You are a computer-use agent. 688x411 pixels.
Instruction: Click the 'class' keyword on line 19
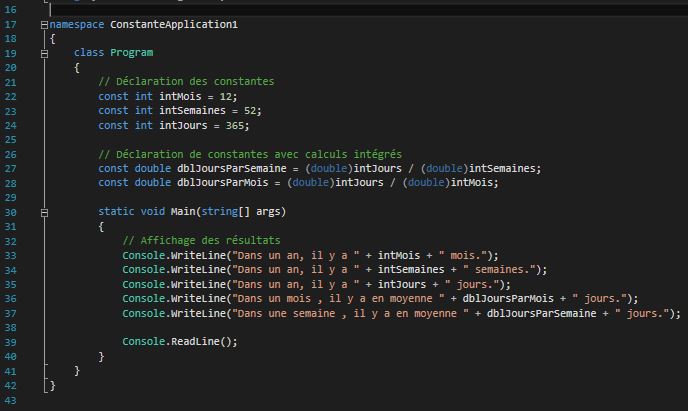click(x=89, y=53)
